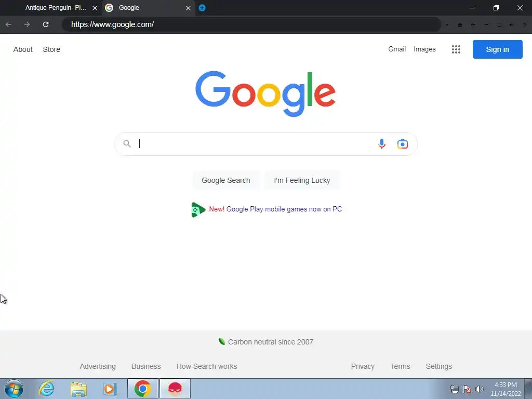Screen dimensions: 532x399
Task: Launch Internet Explorer from taskbar
Action: [x=46, y=389]
